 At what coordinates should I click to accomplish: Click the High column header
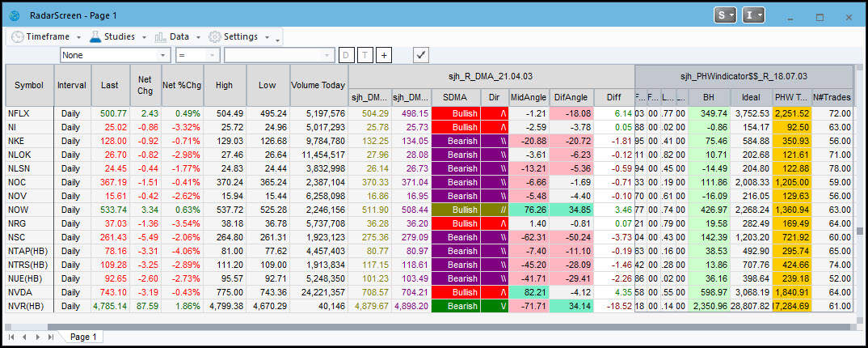tap(225, 85)
